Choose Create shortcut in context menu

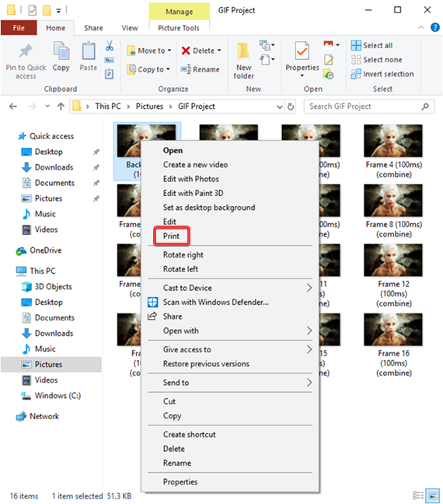click(x=190, y=435)
